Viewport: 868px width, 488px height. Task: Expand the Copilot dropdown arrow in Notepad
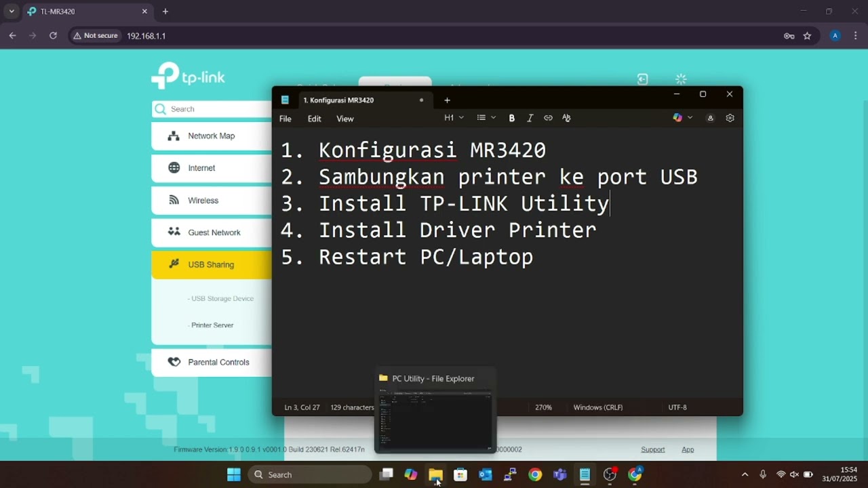pyautogui.click(x=690, y=118)
